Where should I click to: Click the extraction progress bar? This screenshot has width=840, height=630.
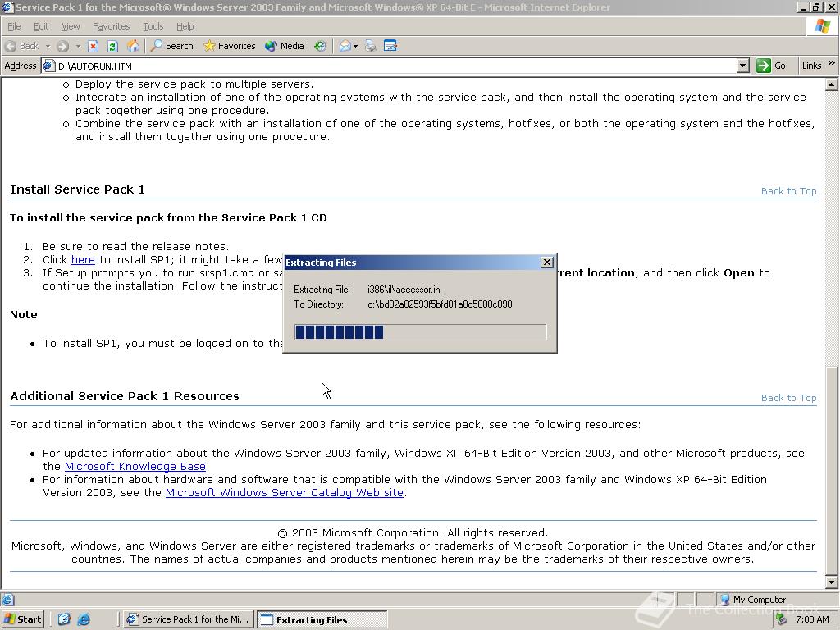pyautogui.click(x=421, y=331)
